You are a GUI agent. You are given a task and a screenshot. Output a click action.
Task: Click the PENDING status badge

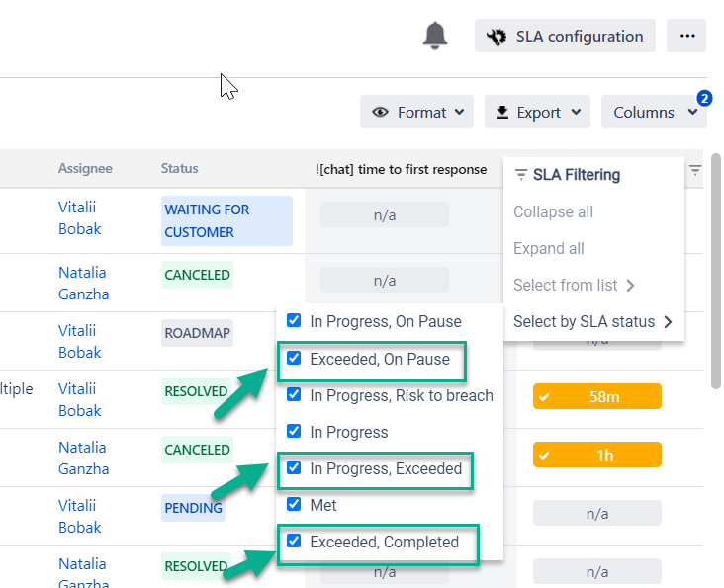(x=193, y=508)
